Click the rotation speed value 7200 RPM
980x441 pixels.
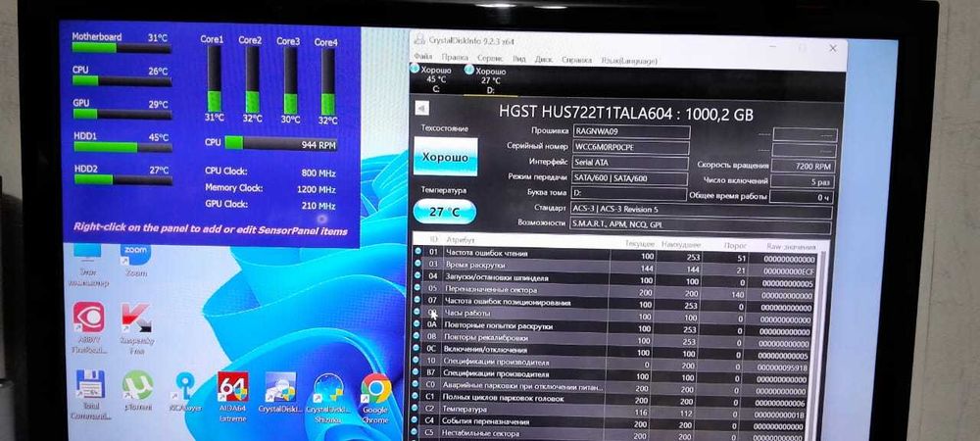pos(805,167)
